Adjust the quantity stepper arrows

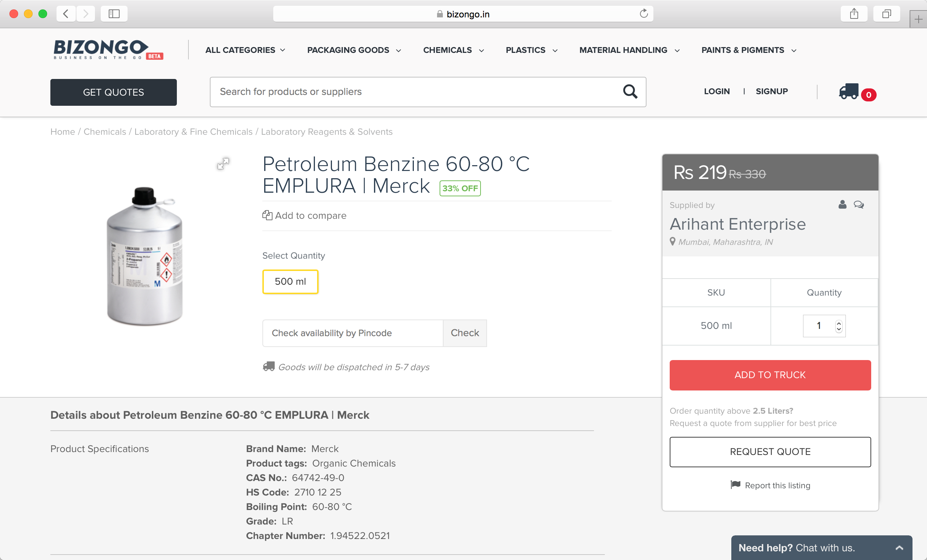click(839, 326)
